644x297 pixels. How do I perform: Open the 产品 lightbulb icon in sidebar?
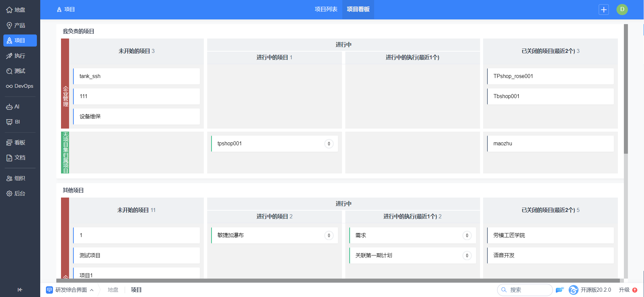point(9,25)
